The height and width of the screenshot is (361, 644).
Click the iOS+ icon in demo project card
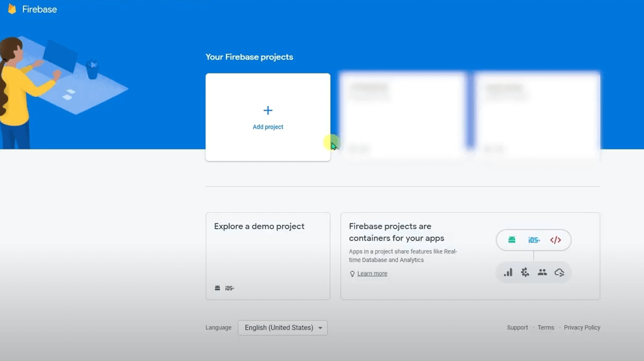coord(229,288)
